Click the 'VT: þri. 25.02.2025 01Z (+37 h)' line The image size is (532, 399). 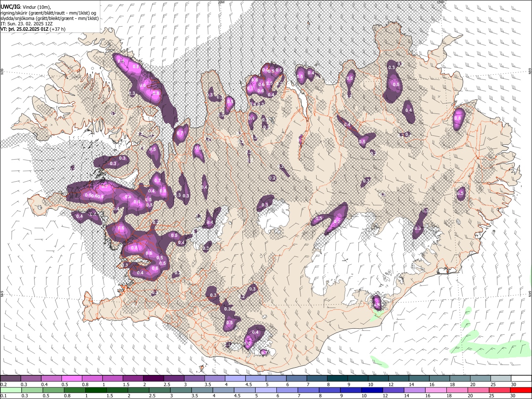tap(33, 30)
